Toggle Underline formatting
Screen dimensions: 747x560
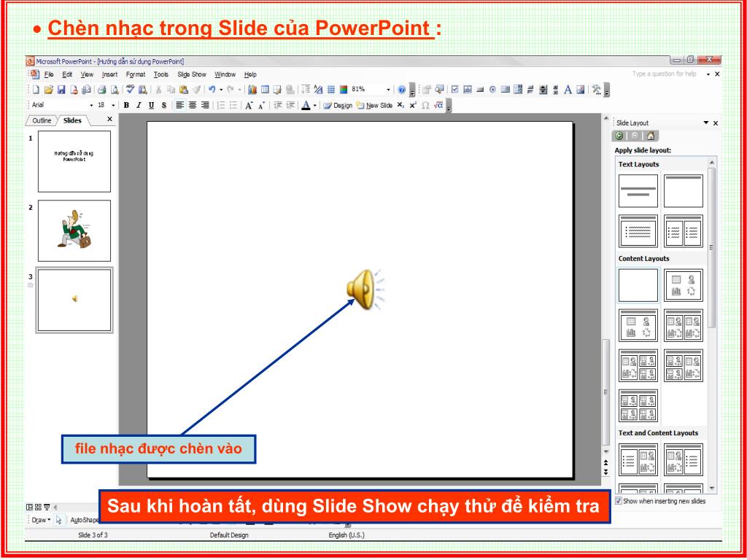[151, 105]
